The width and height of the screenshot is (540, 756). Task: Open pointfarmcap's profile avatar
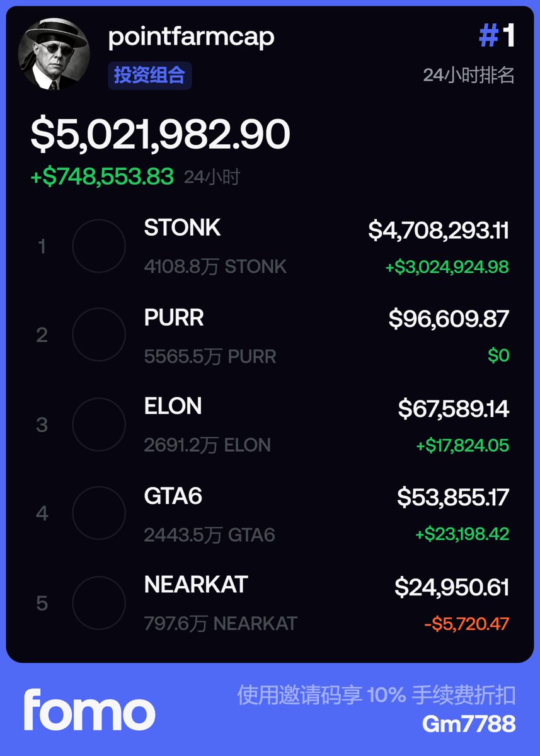click(x=54, y=54)
